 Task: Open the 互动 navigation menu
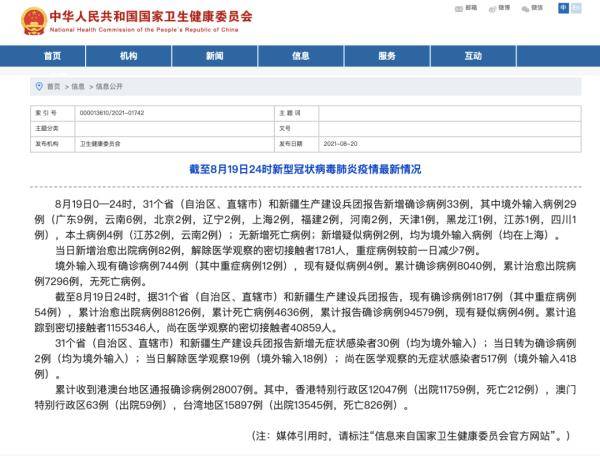pos(472,55)
